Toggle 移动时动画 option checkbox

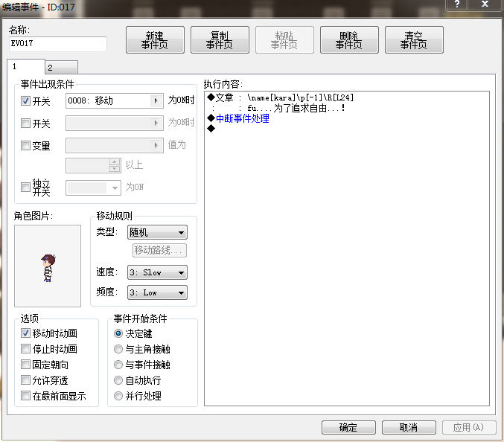[25, 333]
